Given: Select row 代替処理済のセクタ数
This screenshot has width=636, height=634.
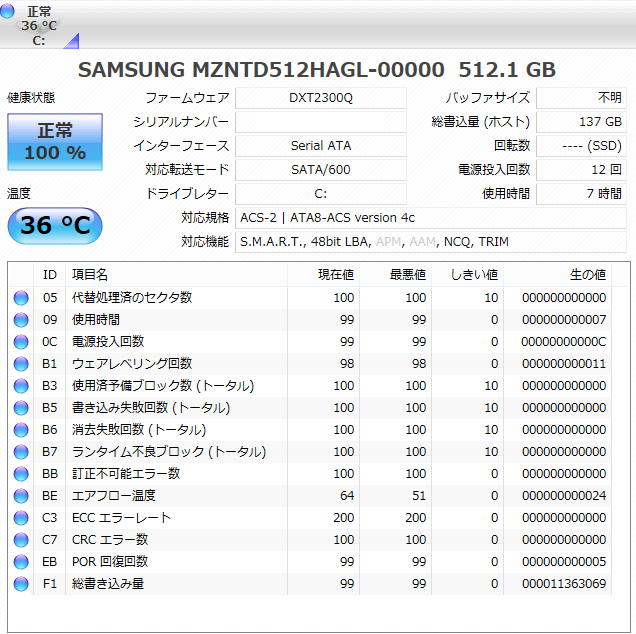Looking at the screenshot, I should coord(310,298).
